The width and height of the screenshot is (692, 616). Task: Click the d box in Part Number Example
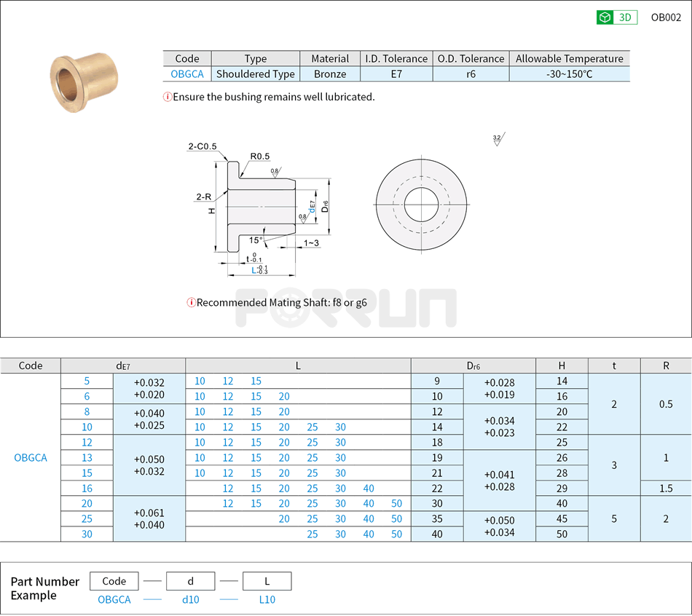coord(191,581)
